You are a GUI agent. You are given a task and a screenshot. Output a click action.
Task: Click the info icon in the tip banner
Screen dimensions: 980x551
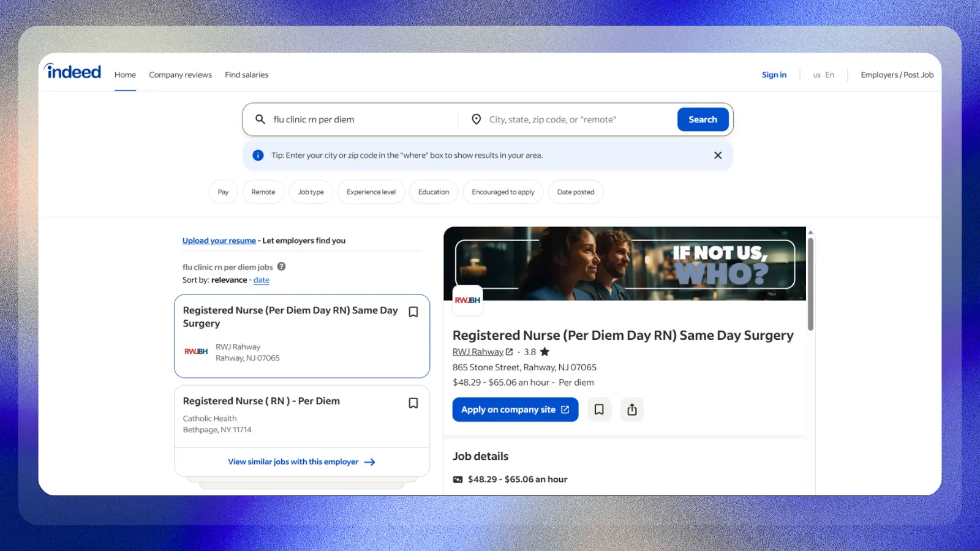pos(258,156)
